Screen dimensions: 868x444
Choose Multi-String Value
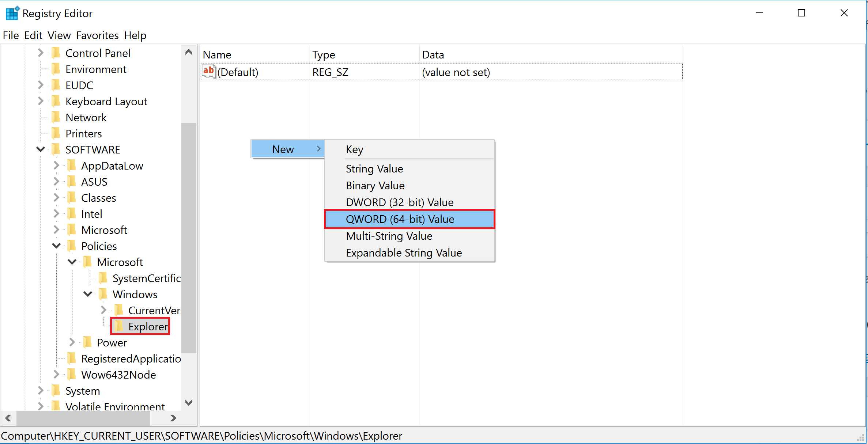pos(410,236)
